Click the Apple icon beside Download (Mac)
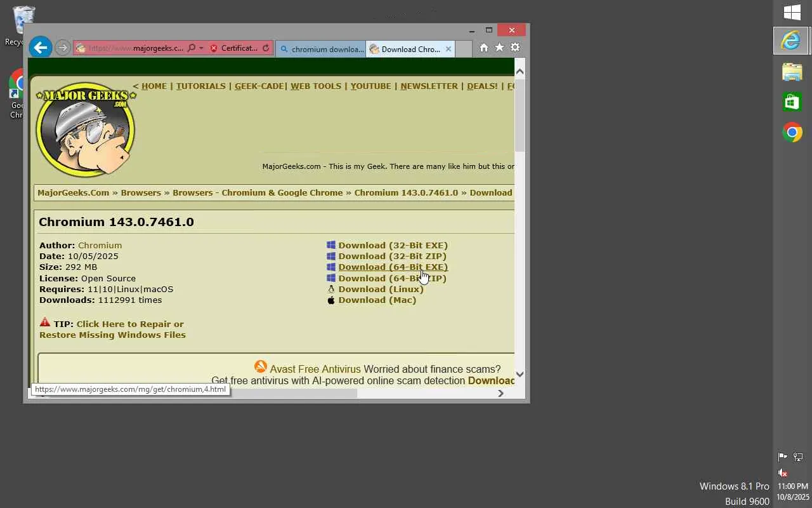 (x=331, y=300)
